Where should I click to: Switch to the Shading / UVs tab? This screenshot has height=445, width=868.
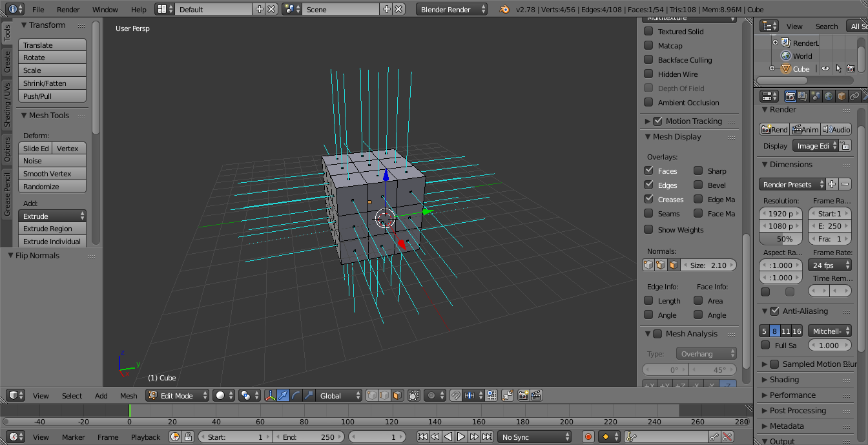point(7,104)
